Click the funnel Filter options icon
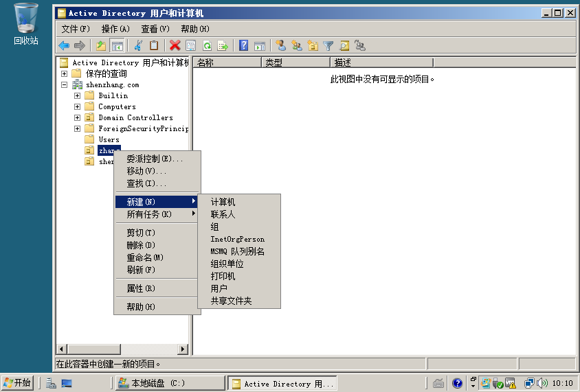The width and height of the screenshot is (580, 392). [328, 46]
